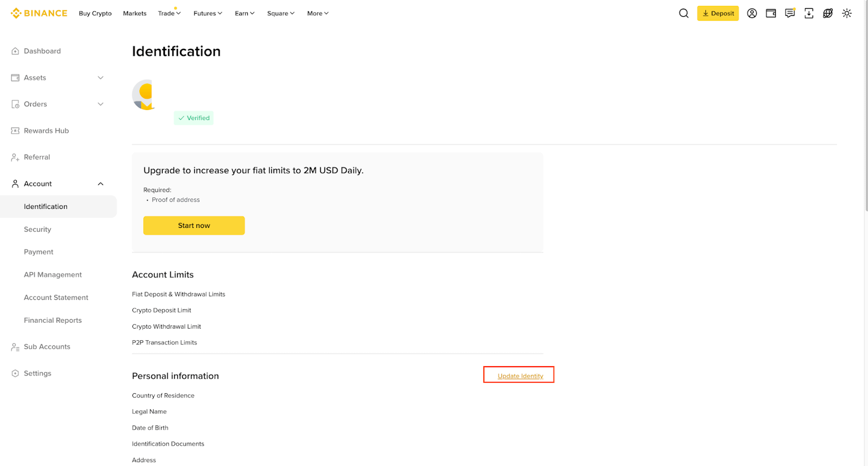Screen dimensions: 868x466
Task: Go to Security in the sidebar
Action: pyautogui.click(x=37, y=229)
